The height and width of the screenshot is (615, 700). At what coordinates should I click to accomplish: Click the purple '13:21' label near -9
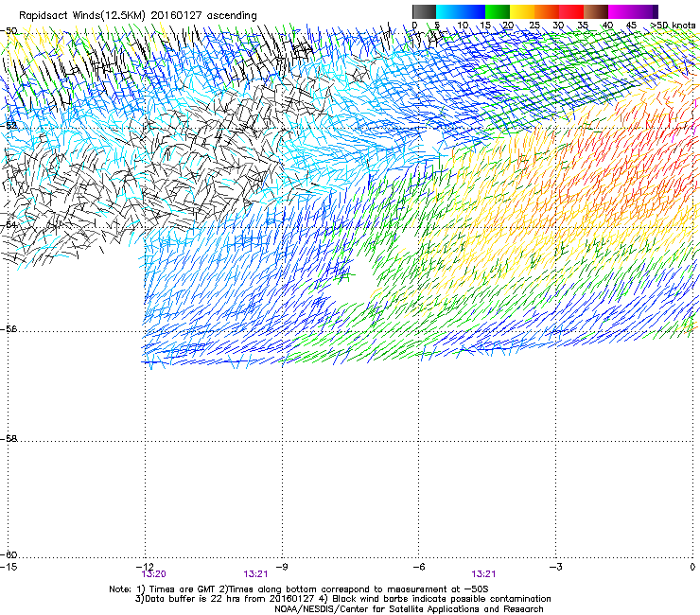click(255, 574)
